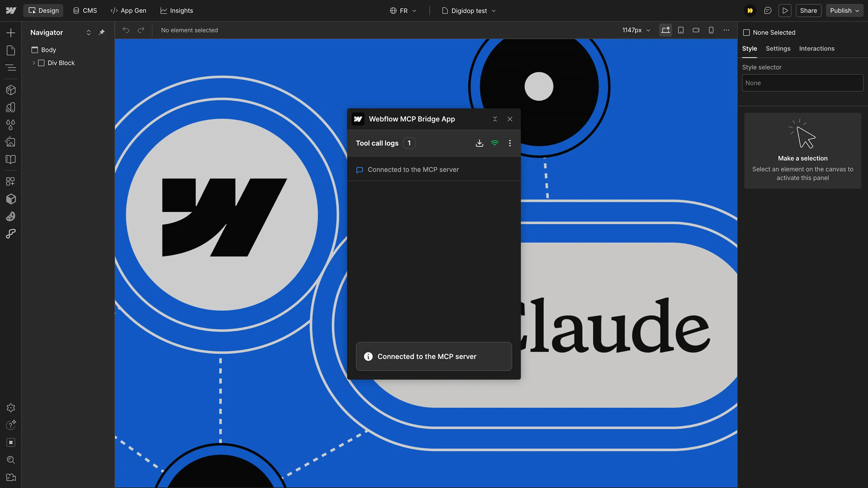Open App Gen mode
The image size is (868, 488).
point(128,10)
